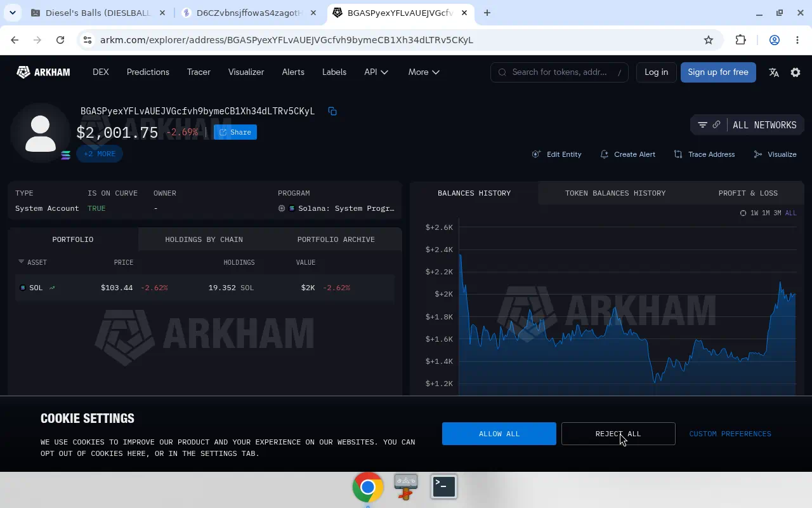The image size is (812, 508).
Task: Switch to D6CZvbnsjffowaS4zagot browser tab
Action: pyautogui.click(x=250, y=13)
